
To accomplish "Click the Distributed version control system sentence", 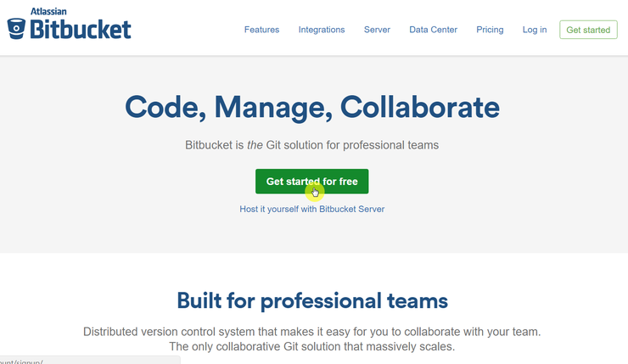I will point(311,332).
